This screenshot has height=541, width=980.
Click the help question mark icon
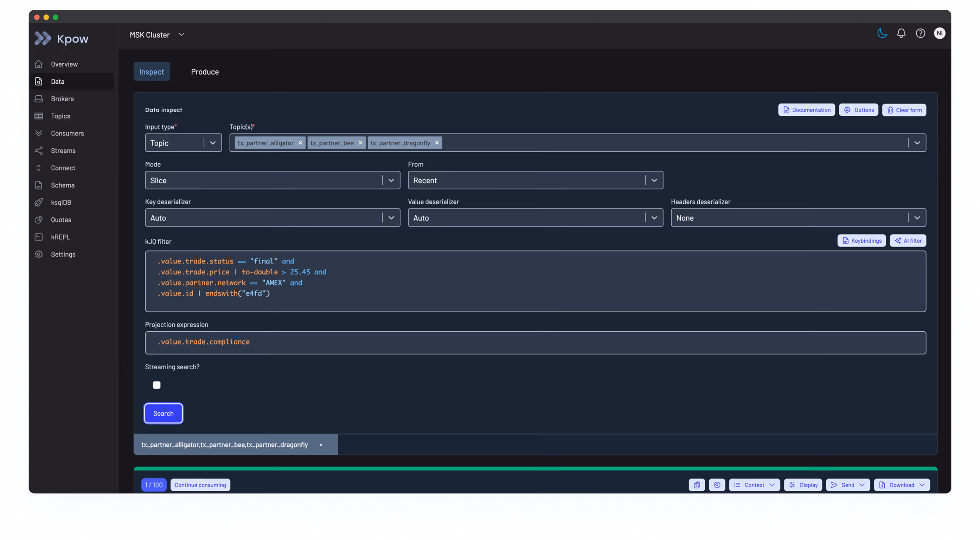click(x=920, y=33)
